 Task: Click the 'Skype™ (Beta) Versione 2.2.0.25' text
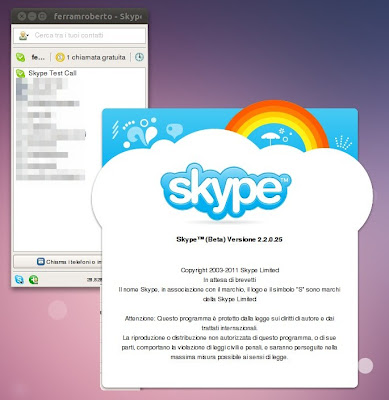tap(229, 239)
